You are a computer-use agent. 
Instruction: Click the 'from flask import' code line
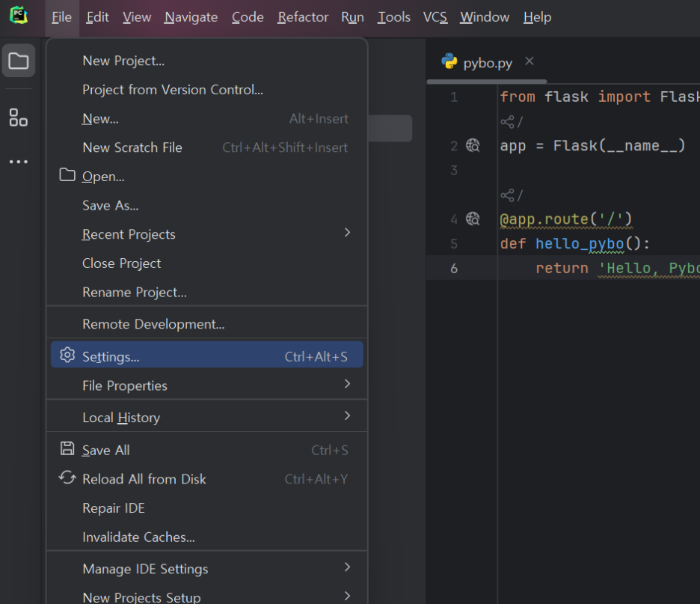pos(600,97)
